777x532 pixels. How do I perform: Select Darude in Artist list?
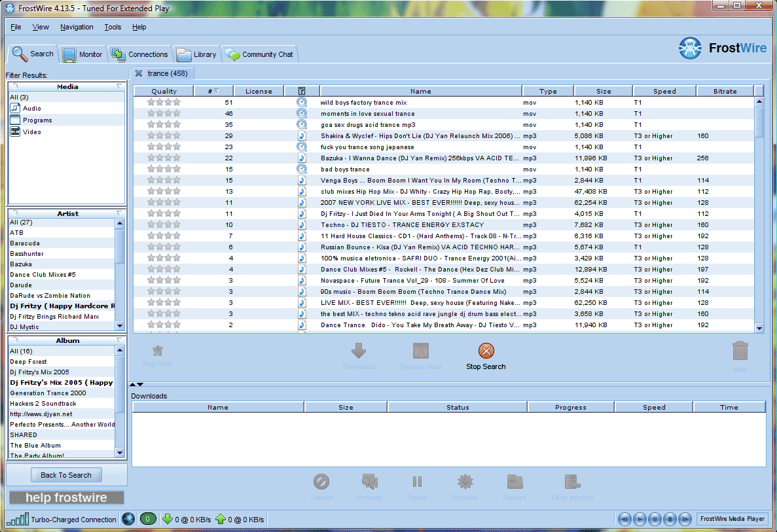pos(62,285)
